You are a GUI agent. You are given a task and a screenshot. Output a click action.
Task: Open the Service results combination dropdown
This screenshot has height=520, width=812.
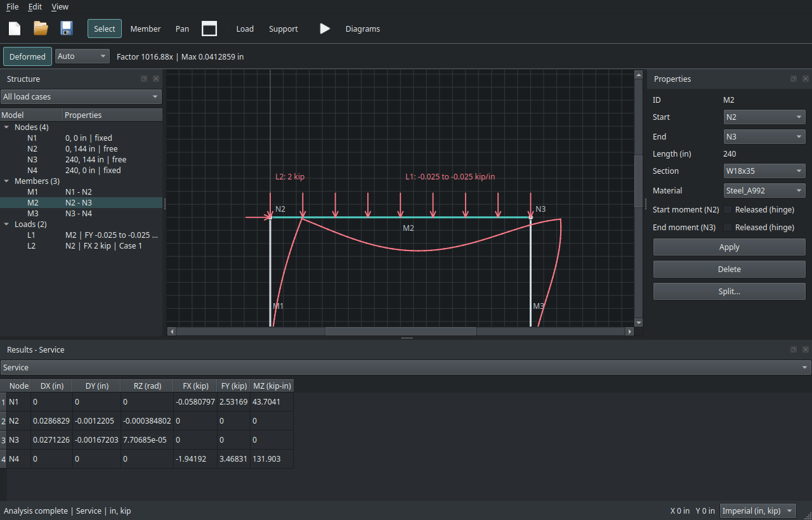[x=406, y=367]
